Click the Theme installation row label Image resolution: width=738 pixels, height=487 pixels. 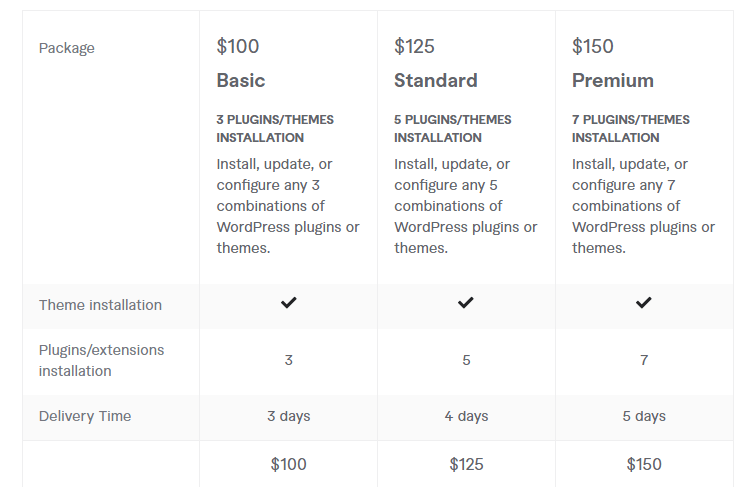click(x=100, y=305)
